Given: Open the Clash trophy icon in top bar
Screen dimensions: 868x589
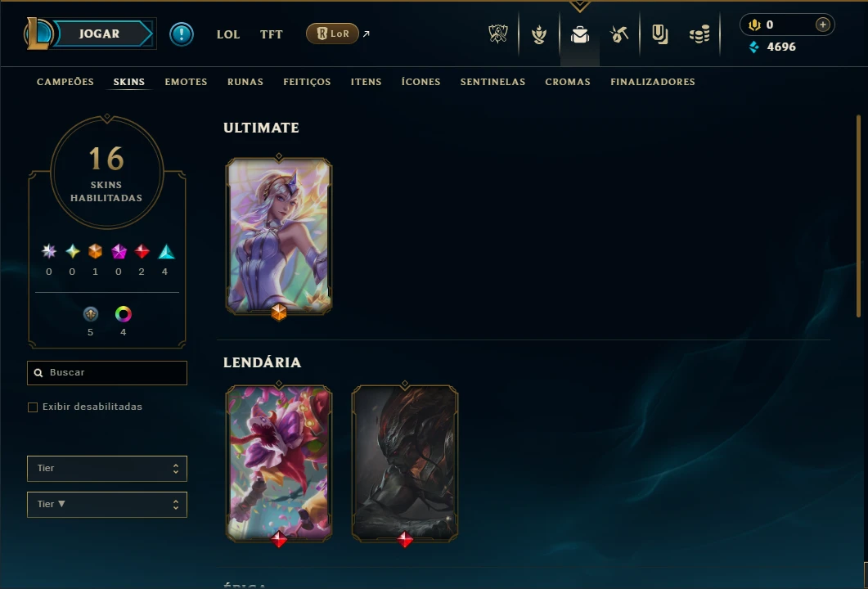Looking at the screenshot, I should 498,34.
